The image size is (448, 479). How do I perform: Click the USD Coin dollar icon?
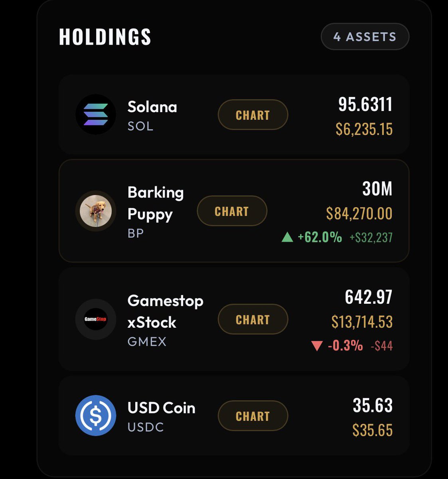point(96,416)
